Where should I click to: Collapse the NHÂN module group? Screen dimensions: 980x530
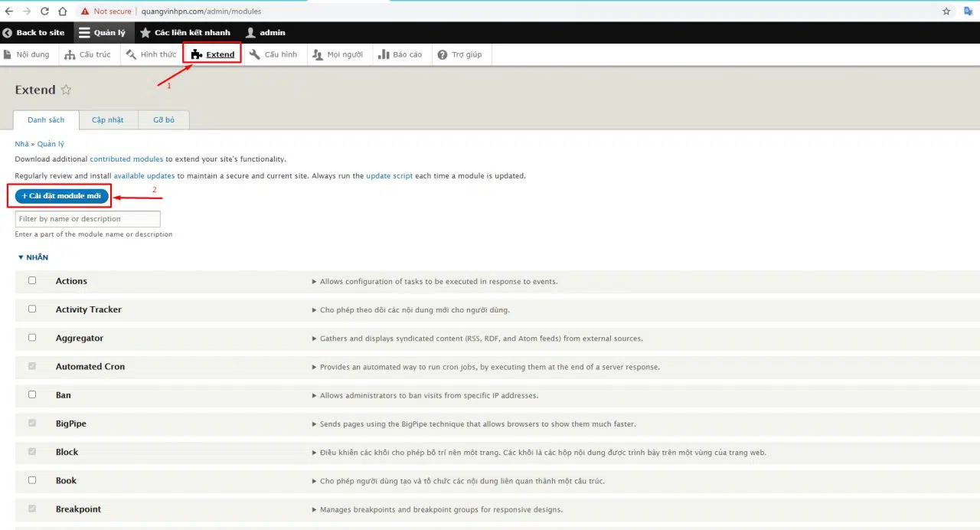(33, 257)
